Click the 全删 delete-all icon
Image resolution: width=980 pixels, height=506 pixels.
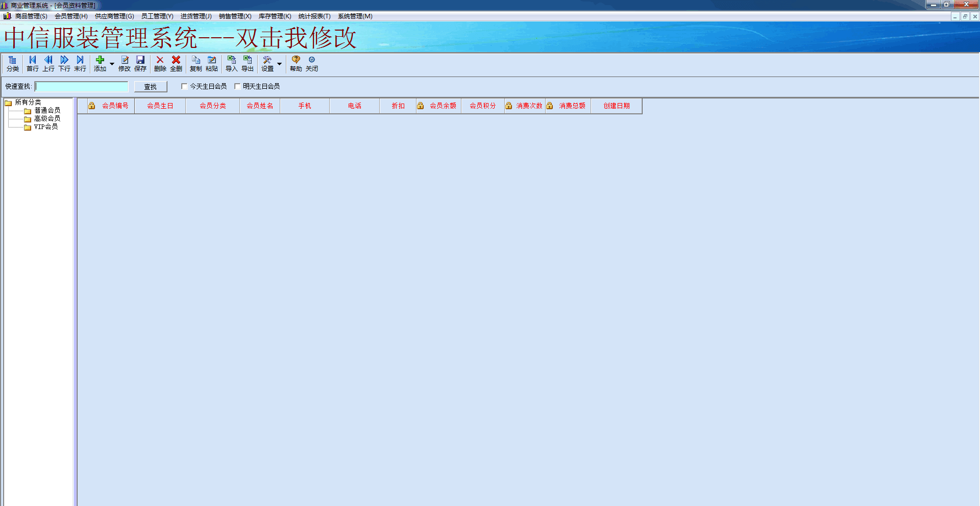point(176,64)
